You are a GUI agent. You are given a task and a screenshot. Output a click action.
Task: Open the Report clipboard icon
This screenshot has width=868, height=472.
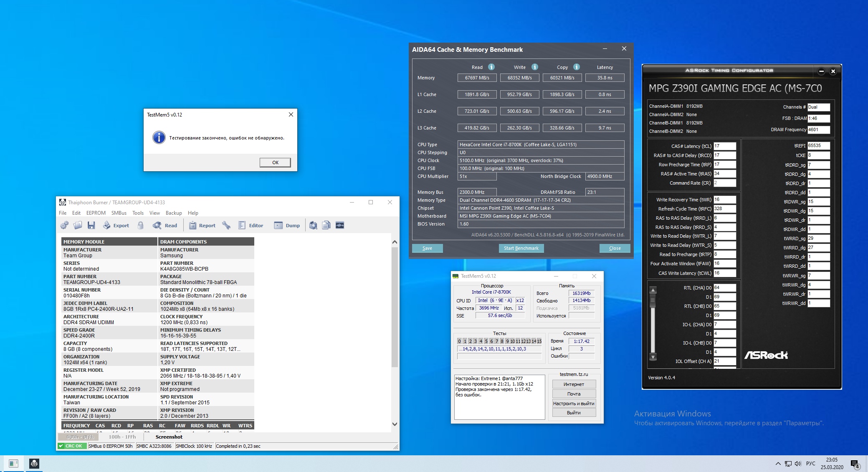point(193,226)
